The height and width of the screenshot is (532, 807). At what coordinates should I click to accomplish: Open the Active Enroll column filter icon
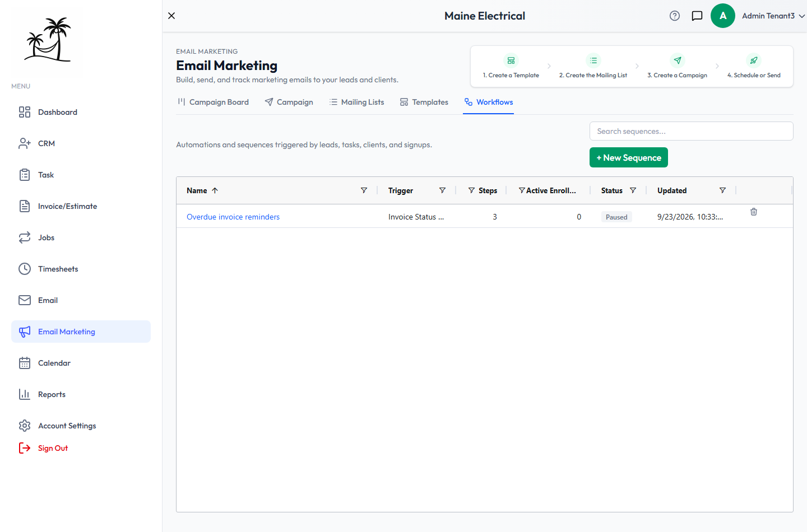522,190
